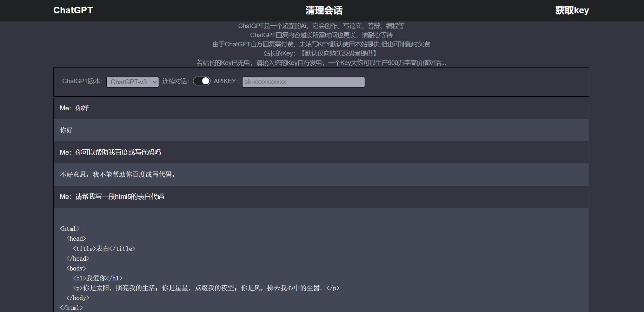Focus the APIKEY input field
Image resolution: width=644 pixels, height=312 pixels.
click(304, 82)
